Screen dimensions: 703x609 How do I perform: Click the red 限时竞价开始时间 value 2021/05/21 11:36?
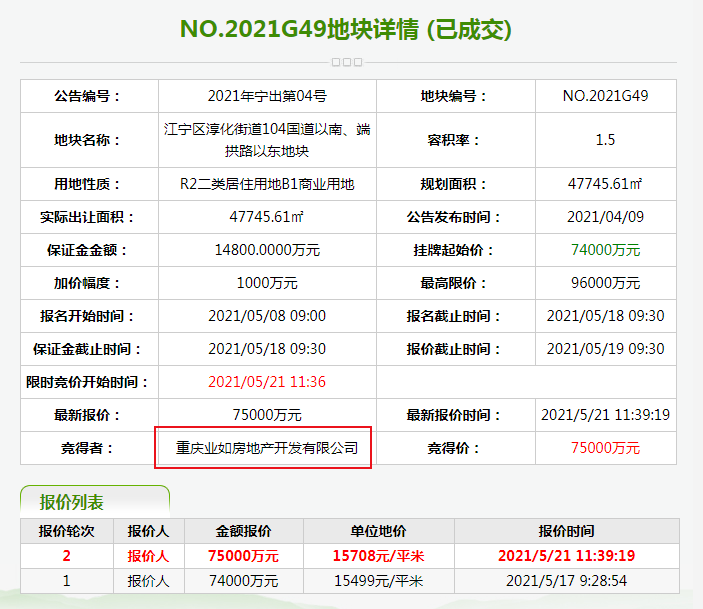[x=267, y=382]
